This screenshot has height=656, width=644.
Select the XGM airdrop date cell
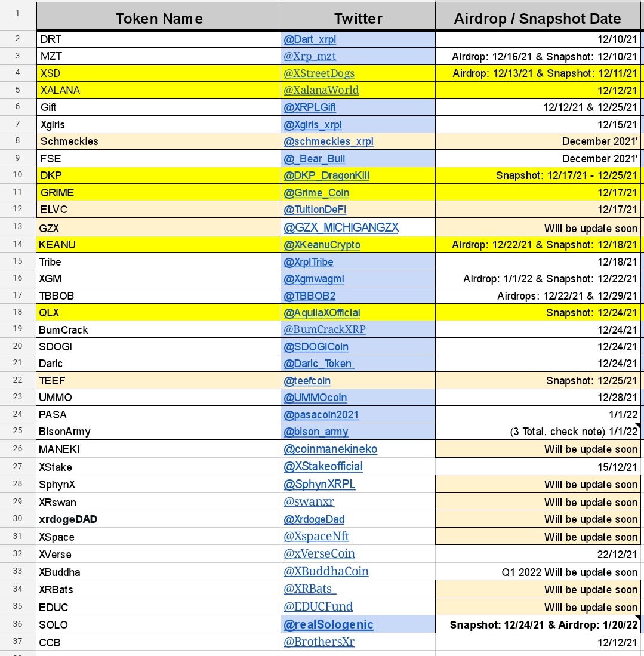click(538, 279)
